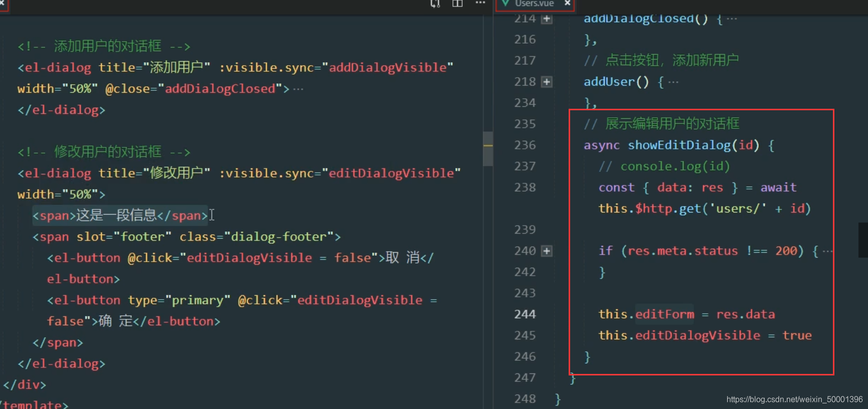Click the editForm property on line 244
The width and height of the screenshot is (868, 409).
[x=665, y=314]
